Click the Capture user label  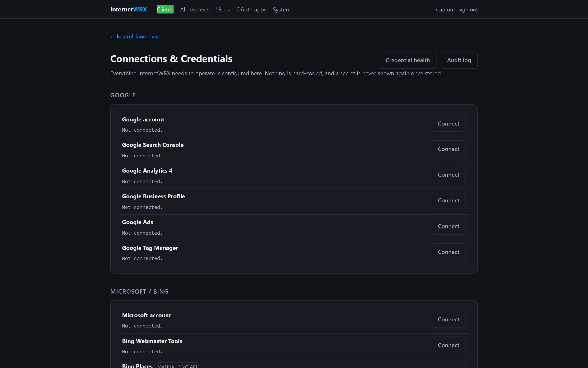click(x=445, y=10)
